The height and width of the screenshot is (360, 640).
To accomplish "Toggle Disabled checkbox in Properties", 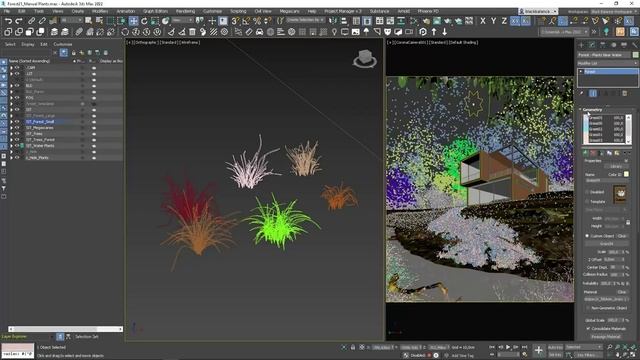I will (x=587, y=192).
